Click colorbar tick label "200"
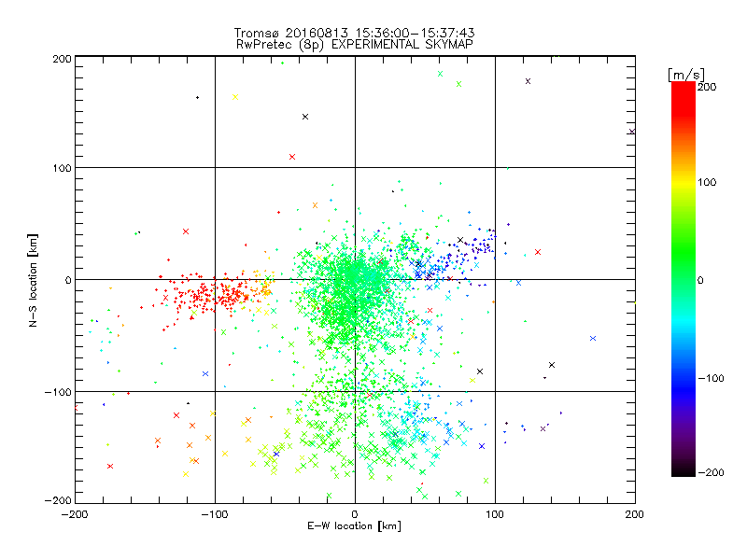This screenshot has width=747, height=560. point(707,87)
